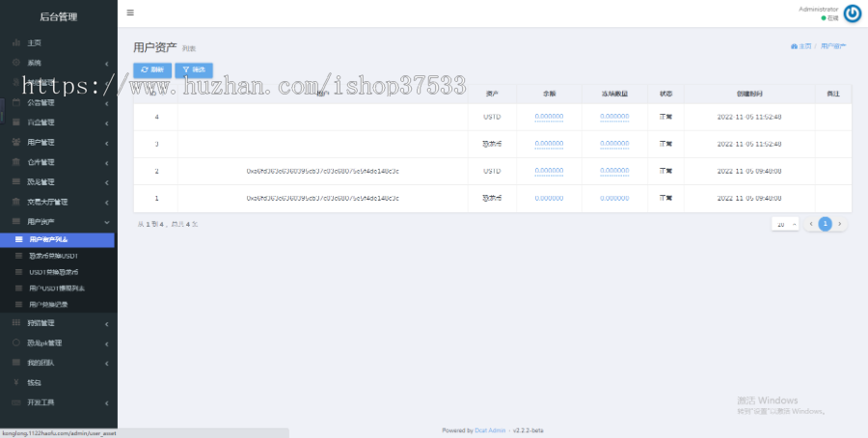Select page 1 in pagination
The width and height of the screenshot is (868, 438).
tap(826, 224)
